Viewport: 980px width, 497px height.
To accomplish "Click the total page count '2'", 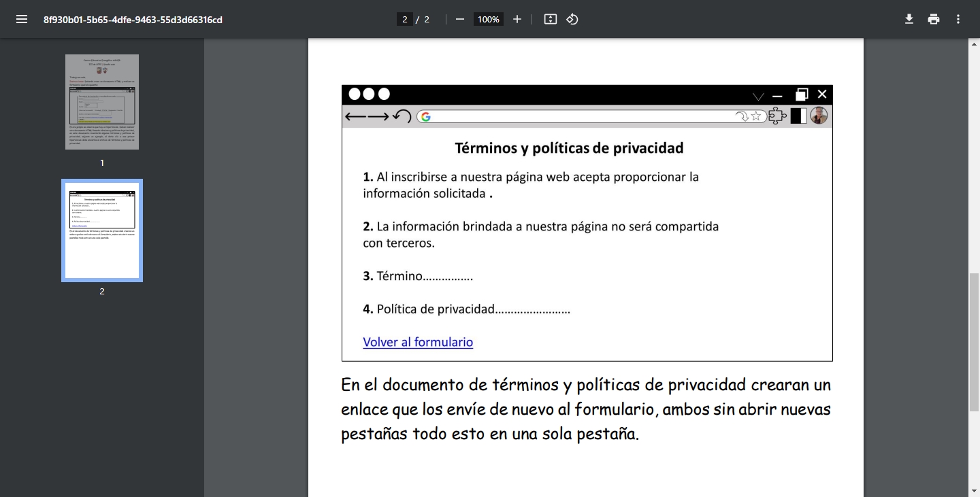I will click(x=427, y=19).
